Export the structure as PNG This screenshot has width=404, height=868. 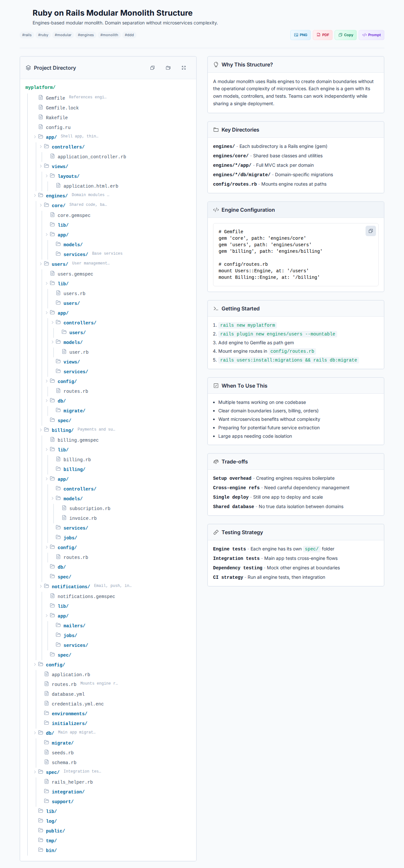point(300,35)
